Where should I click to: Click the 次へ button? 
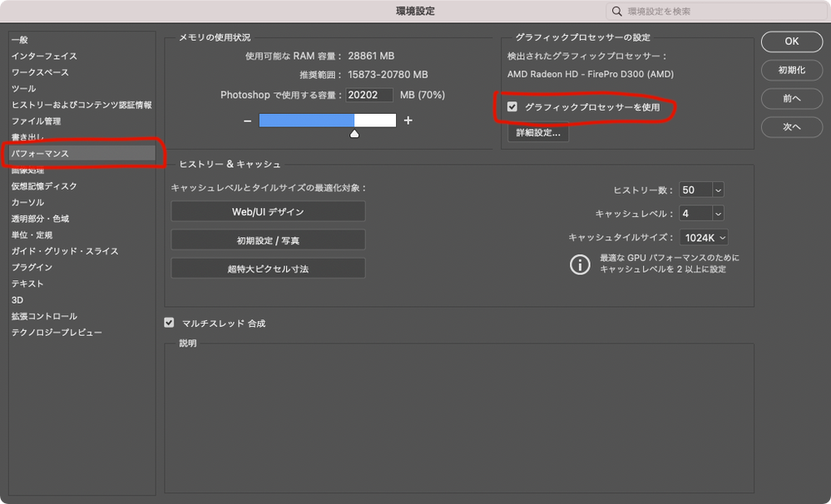tap(791, 126)
